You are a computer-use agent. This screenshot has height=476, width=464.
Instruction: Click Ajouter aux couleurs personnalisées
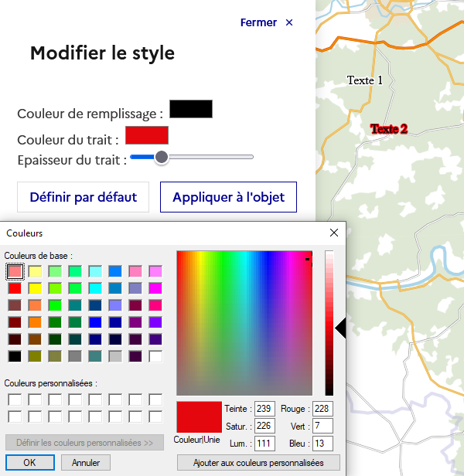(258, 463)
